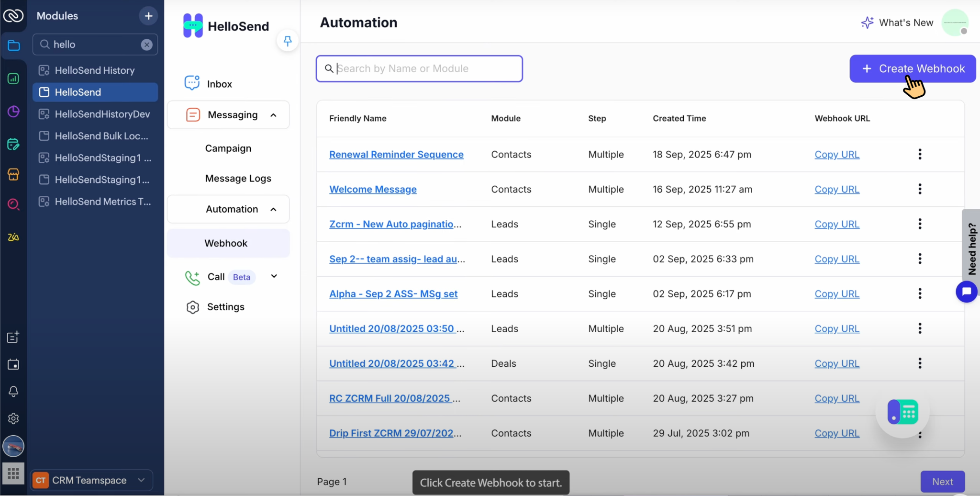Click the Friendly Name column header
980x496 pixels.
pyautogui.click(x=357, y=118)
